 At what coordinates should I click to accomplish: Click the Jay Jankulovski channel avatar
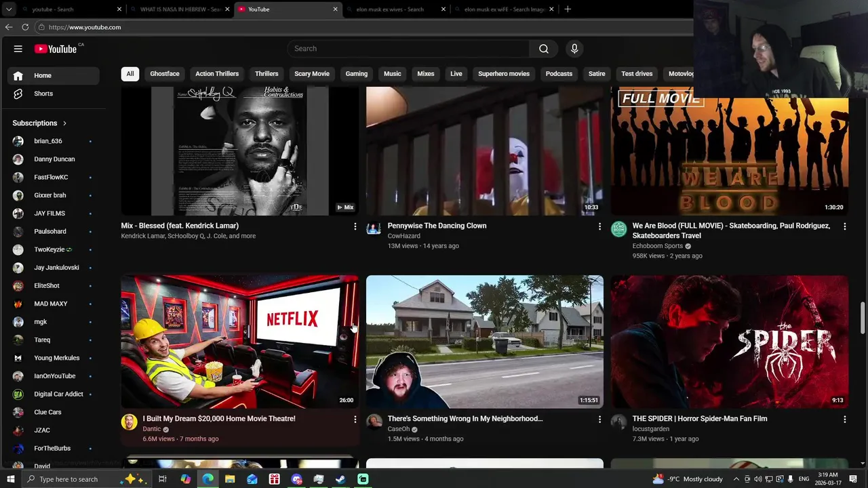coord(18,268)
